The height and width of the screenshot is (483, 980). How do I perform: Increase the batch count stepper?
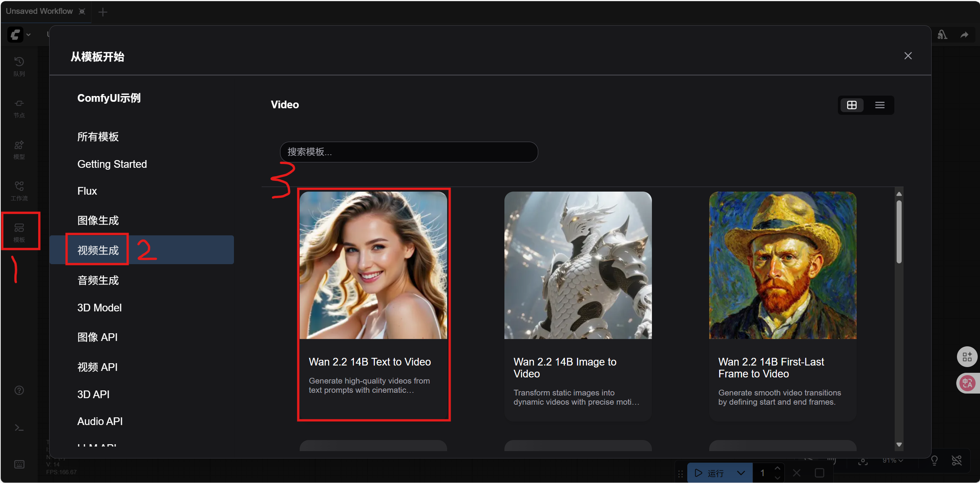[777, 468]
